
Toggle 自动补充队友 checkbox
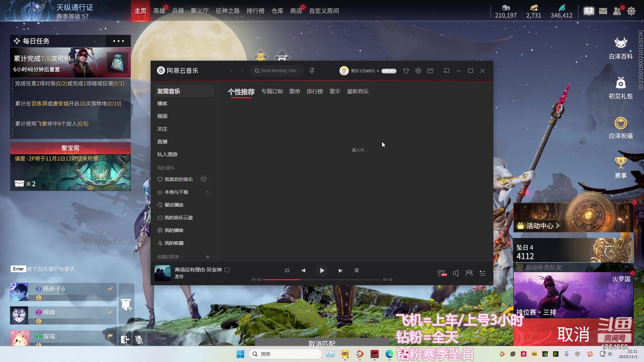[520, 267]
